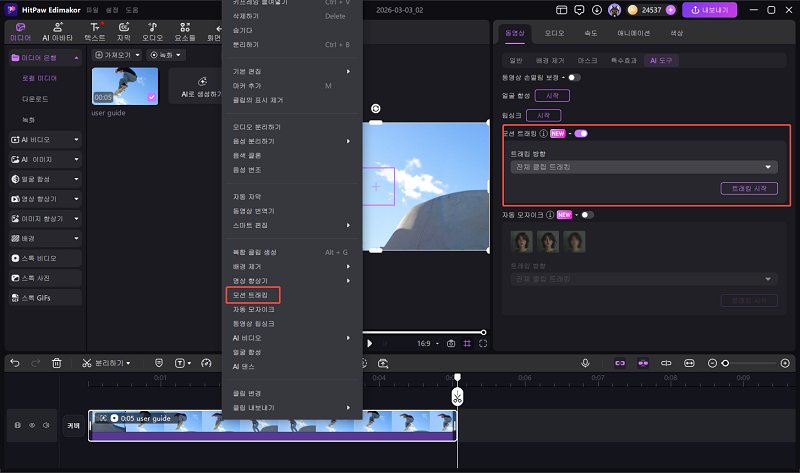
Task: Select the user guide media thumbnail
Action: coord(124,86)
